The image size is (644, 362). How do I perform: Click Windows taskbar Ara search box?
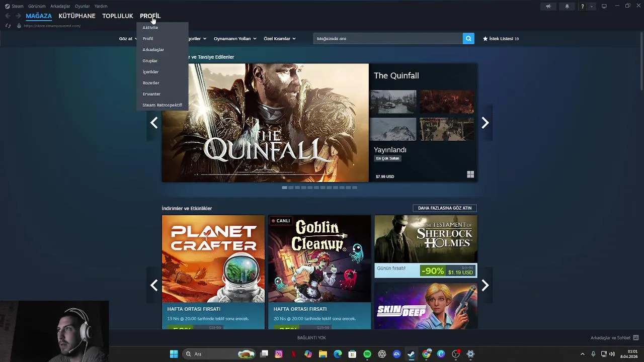point(219,354)
